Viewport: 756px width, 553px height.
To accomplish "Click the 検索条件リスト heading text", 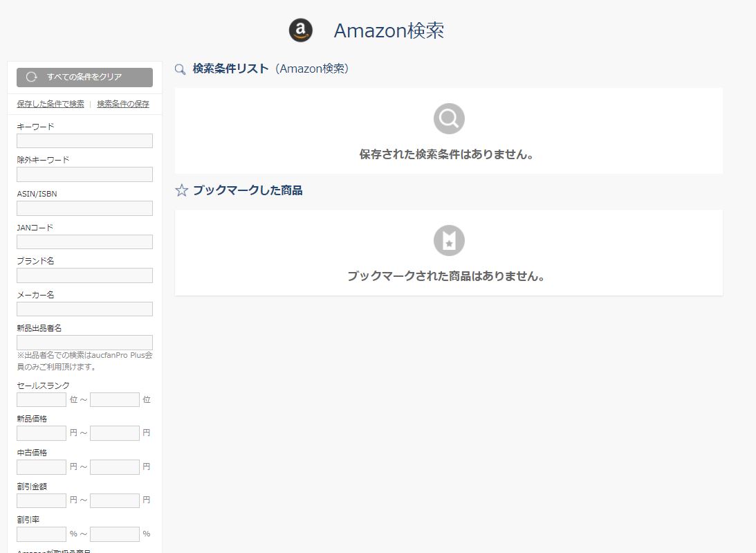I will pyautogui.click(x=230, y=69).
